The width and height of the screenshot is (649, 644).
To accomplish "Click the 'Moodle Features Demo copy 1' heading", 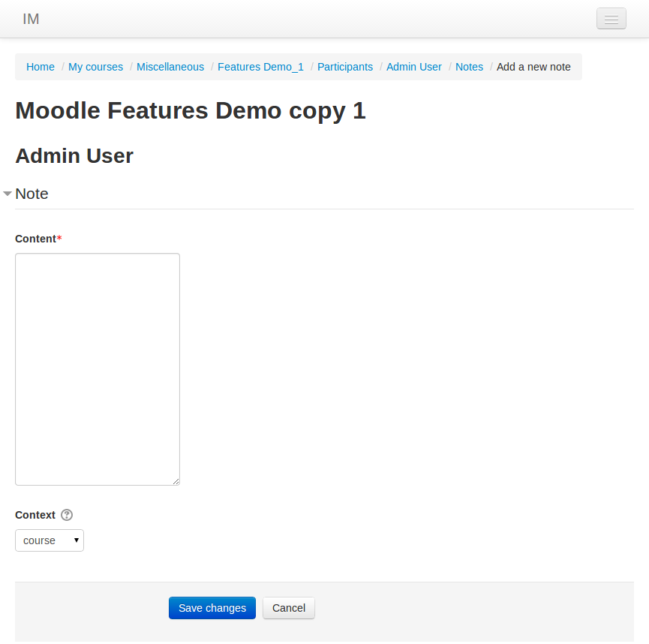I will [191, 111].
